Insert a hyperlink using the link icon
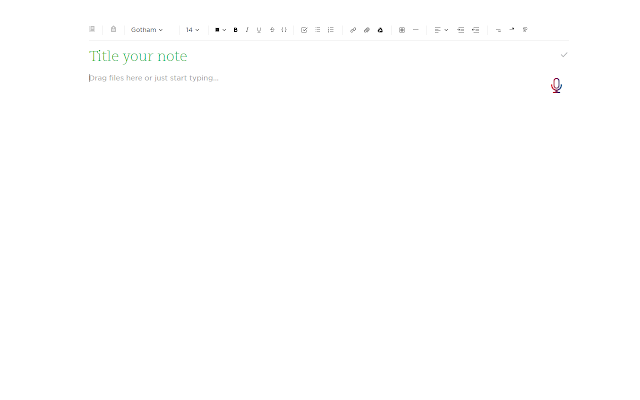This screenshot has height=400, width=640. point(353,30)
